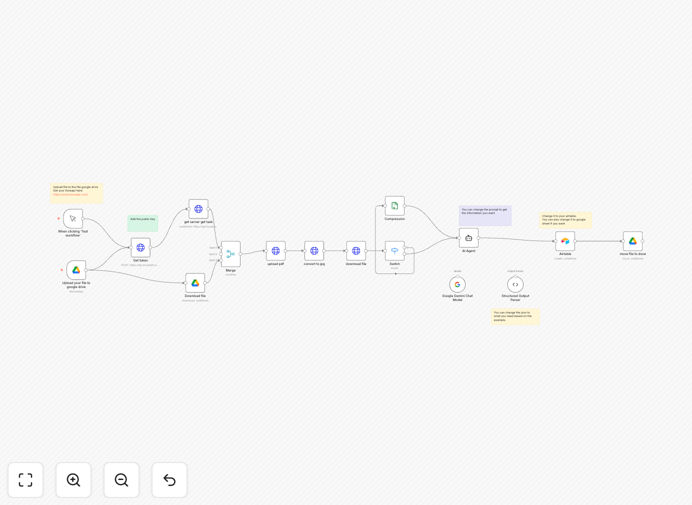Click the green sticky note near Get token
692x505 pixels.
click(x=143, y=223)
